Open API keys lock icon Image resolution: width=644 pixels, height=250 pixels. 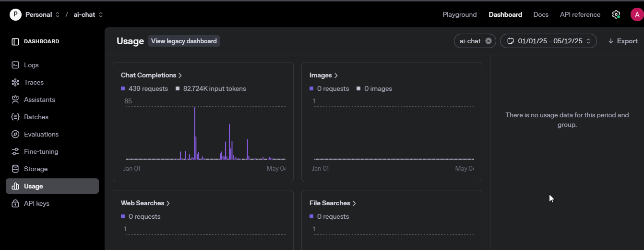[x=15, y=203]
